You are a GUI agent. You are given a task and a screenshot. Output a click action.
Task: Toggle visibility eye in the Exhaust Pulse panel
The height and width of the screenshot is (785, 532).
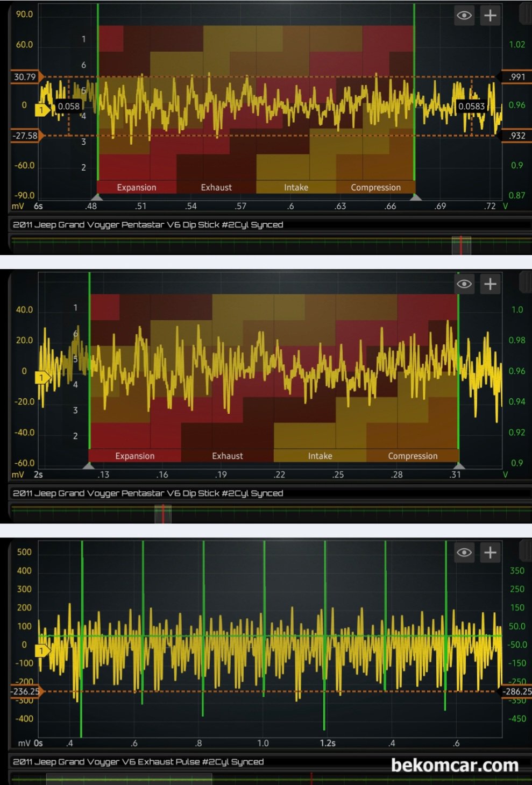pyautogui.click(x=464, y=553)
